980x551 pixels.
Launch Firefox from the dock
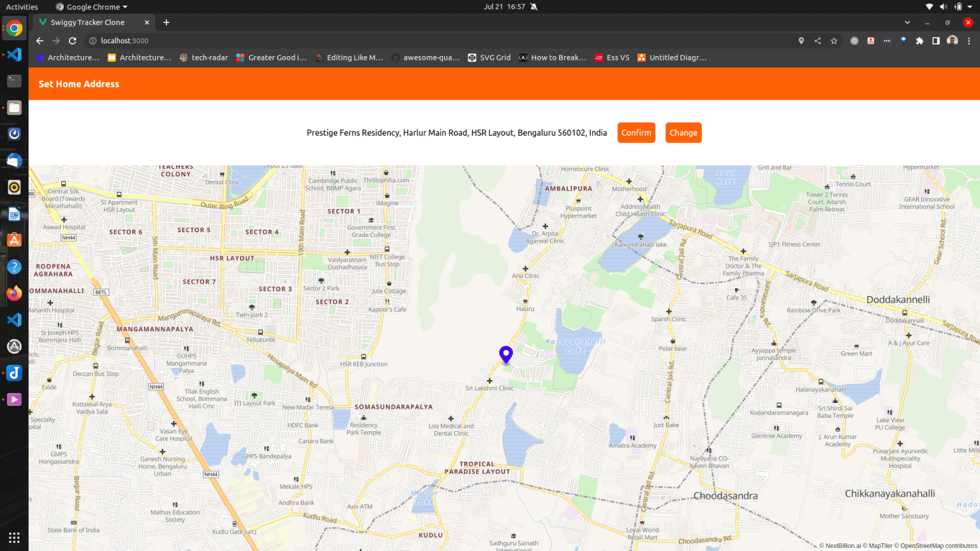[14, 293]
